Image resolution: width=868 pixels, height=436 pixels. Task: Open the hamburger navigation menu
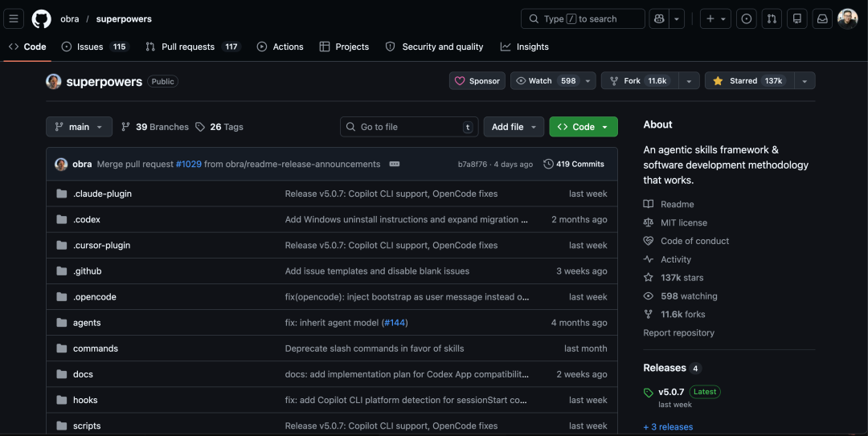coord(14,18)
